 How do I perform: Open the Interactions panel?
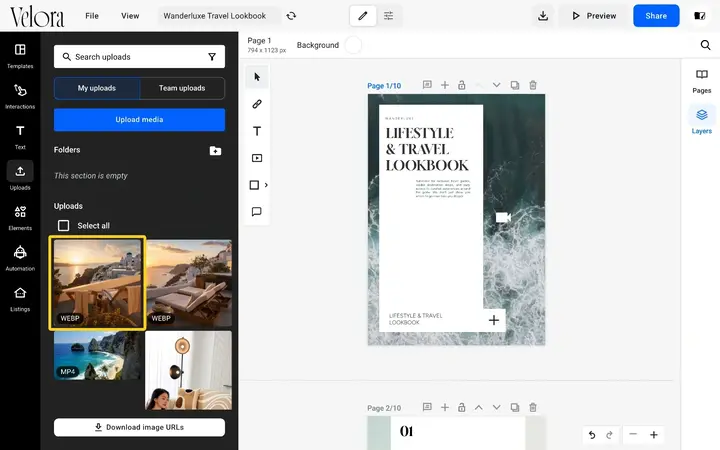click(20, 96)
